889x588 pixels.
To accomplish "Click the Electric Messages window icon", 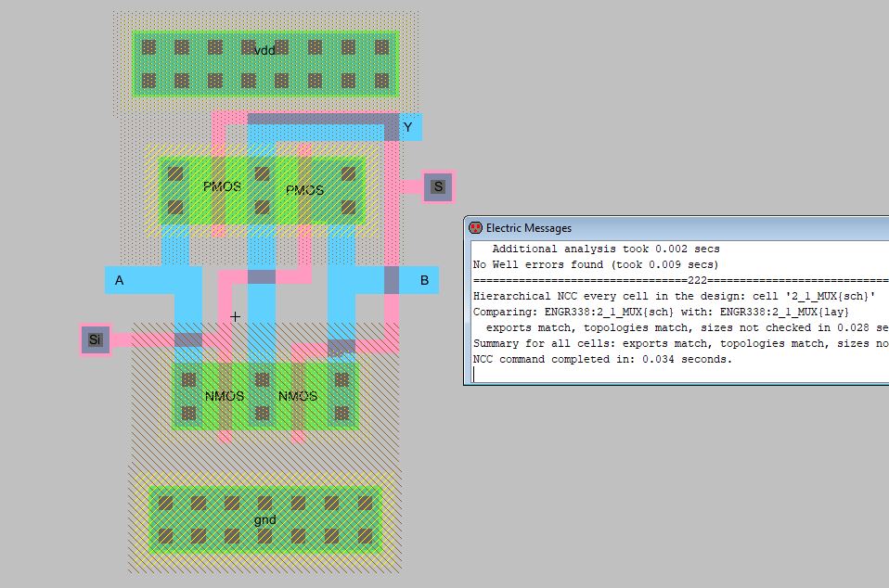I will (475, 228).
